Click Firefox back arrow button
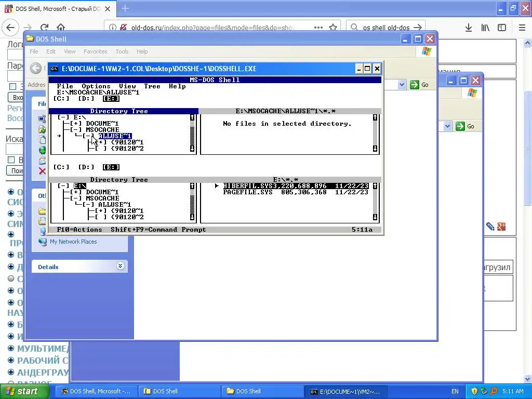Viewport: 532px width, 399px height. pyautogui.click(x=10, y=28)
